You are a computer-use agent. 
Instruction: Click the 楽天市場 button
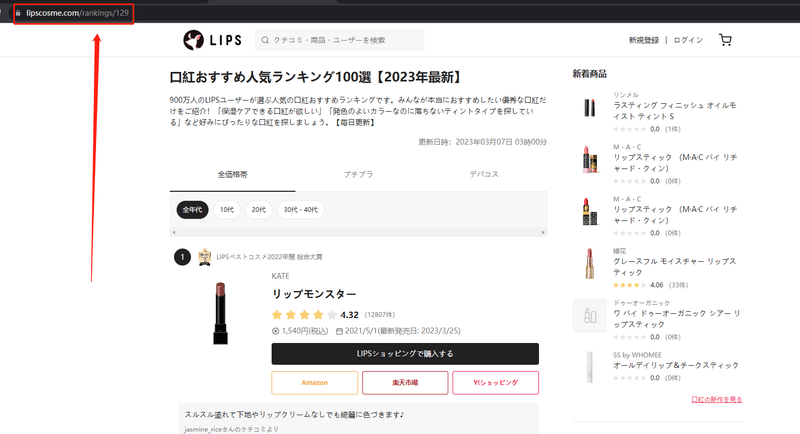pos(405,382)
